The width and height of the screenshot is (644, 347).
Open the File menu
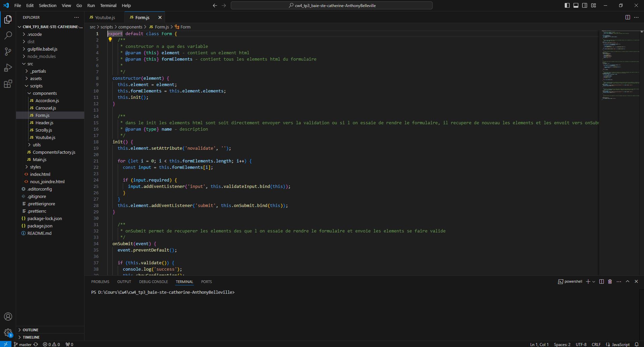[x=18, y=5]
